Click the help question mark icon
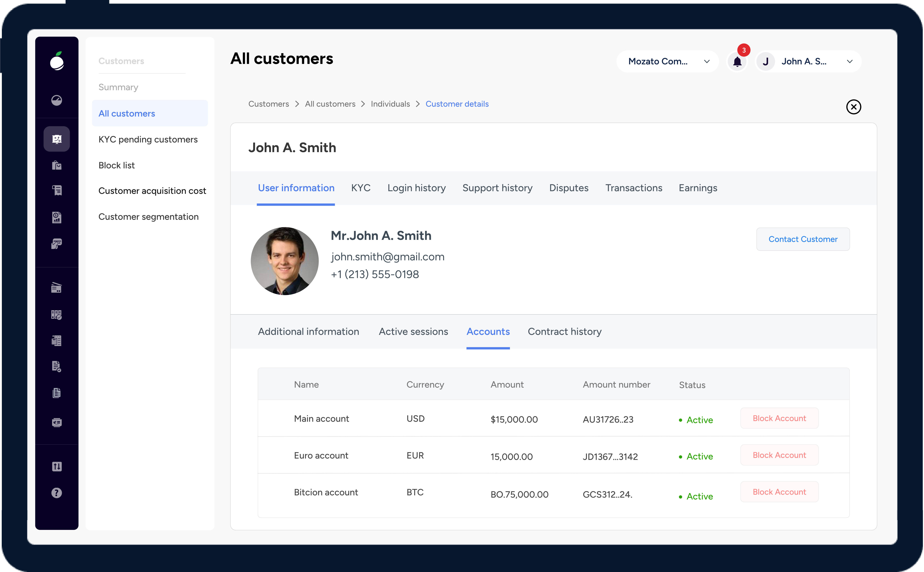 click(57, 493)
